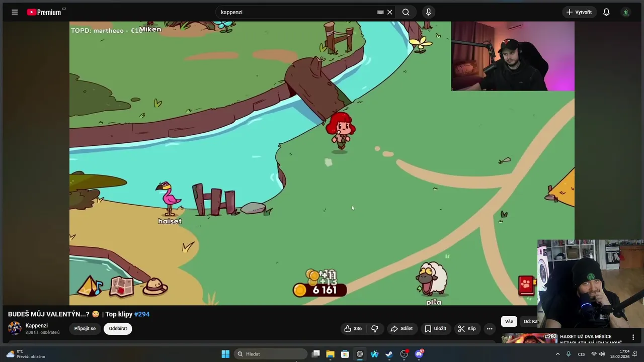Screen dimensions: 644x362
Task: Open the YouTube hamburger guide menu
Action: click(x=15, y=12)
